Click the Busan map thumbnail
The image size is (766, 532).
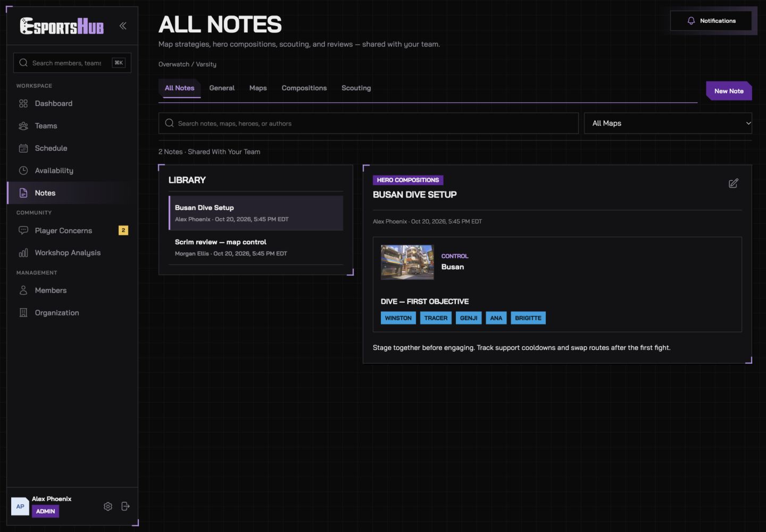[x=407, y=262]
